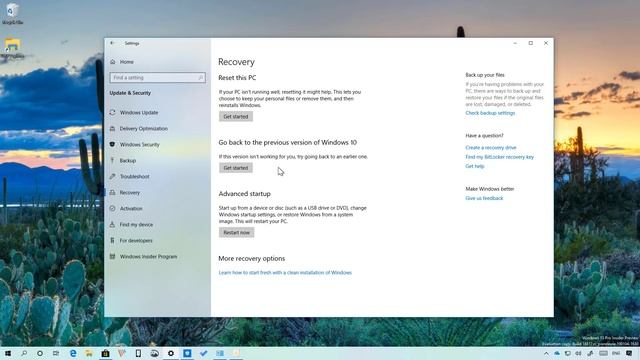Image resolution: width=640 pixels, height=360 pixels.
Task: Open Check backup settings link
Action: pyautogui.click(x=490, y=113)
